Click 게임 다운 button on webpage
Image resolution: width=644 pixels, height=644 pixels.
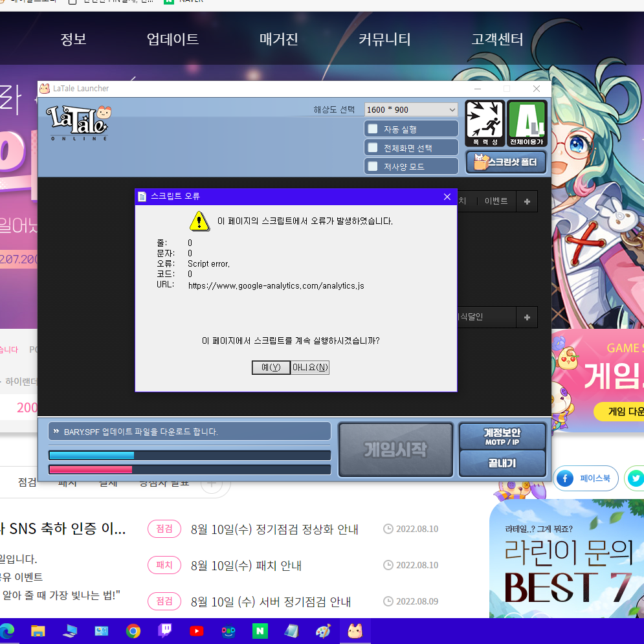[x=619, y=412]
